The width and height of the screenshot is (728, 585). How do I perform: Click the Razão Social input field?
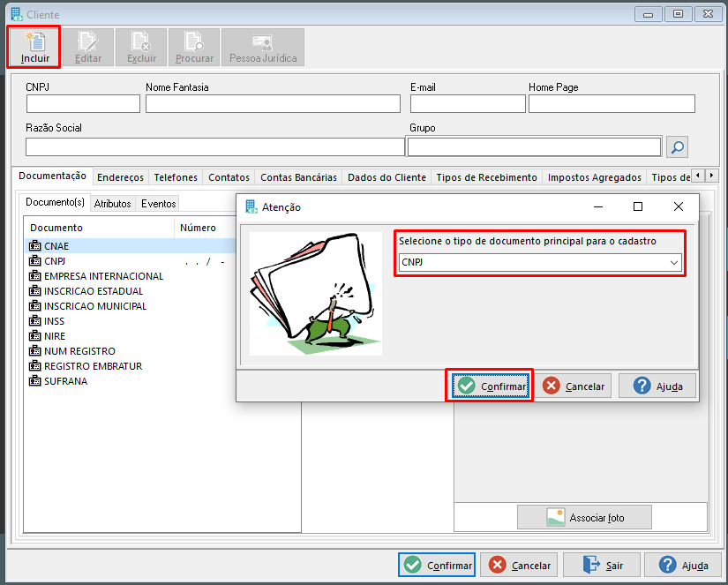215,146
